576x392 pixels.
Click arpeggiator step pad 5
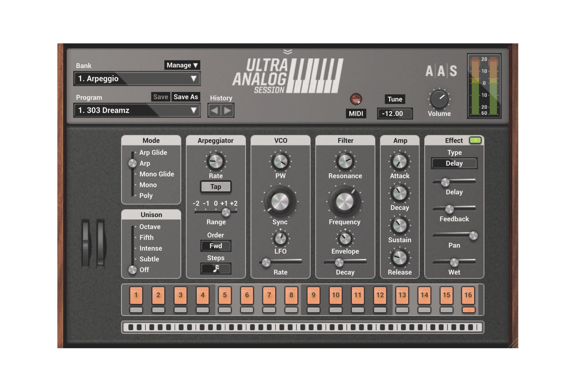[x=225, y=295]
